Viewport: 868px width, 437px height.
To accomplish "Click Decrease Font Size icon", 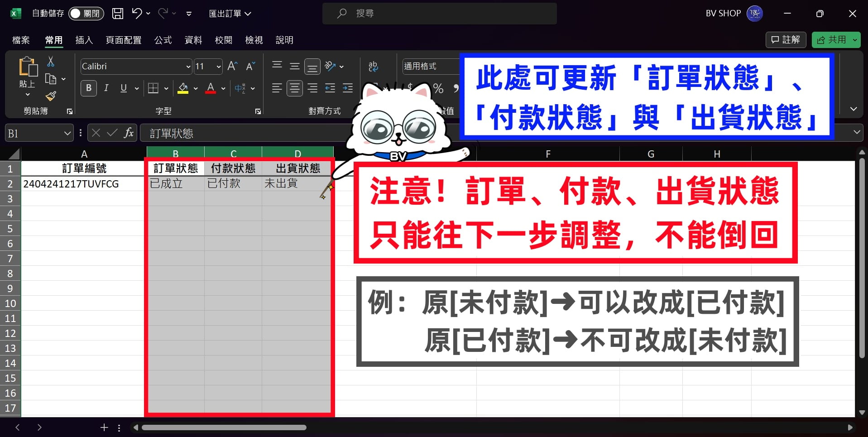I will [250, 66].
